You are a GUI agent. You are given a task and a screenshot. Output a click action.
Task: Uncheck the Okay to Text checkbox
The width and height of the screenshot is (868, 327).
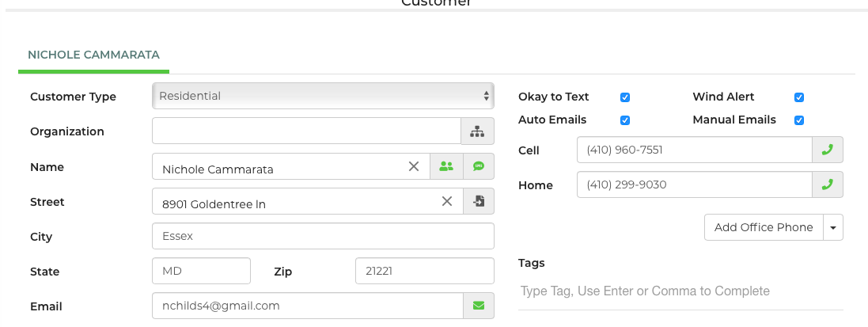pos(625,97)
